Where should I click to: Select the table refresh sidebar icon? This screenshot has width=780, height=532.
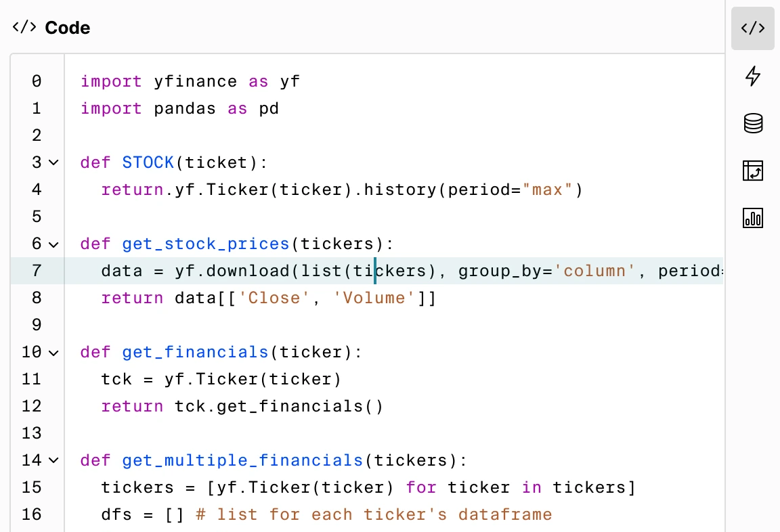pyautogui.click(x=752, y=171)
